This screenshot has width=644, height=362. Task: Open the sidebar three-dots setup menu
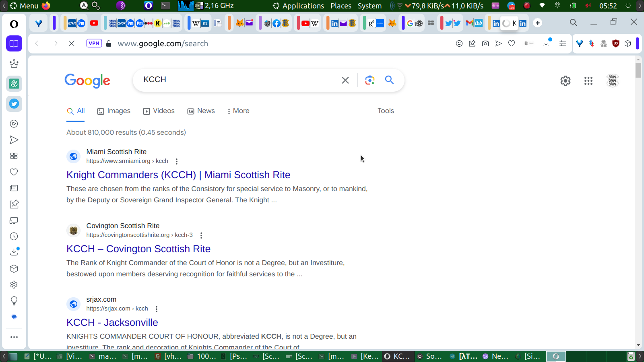(14, 337)
